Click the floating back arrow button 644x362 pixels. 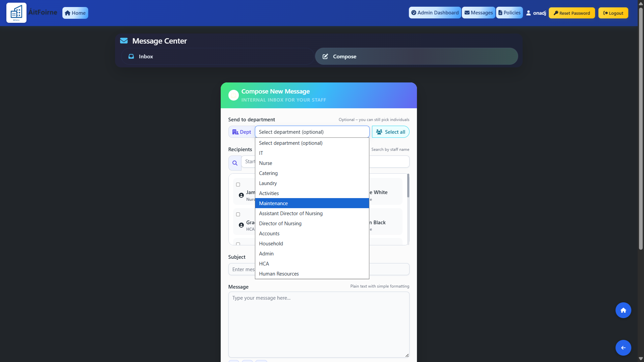pos(623,348)
